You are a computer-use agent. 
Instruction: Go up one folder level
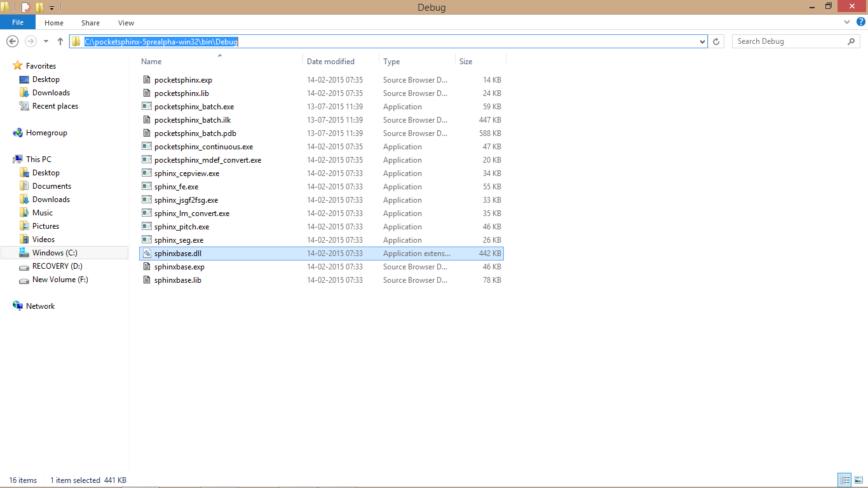60,41
